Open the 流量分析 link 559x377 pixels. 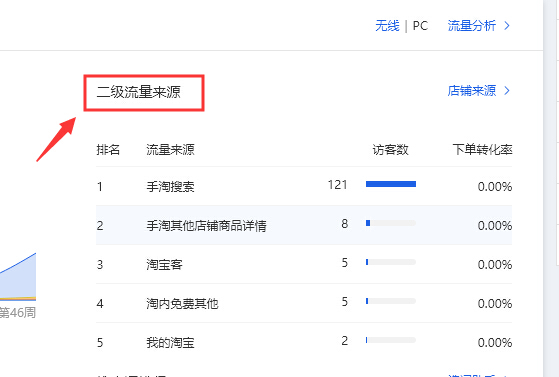click(472, 26)
